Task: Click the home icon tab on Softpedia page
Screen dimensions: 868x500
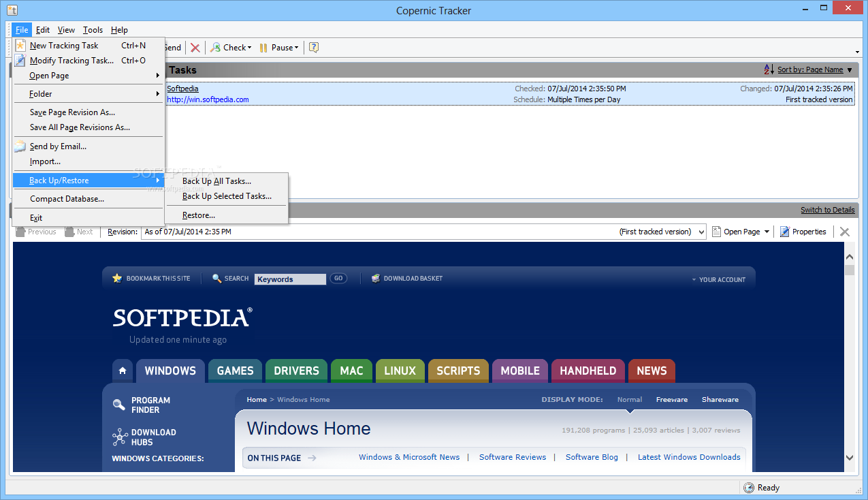Action: click(123, 371)
